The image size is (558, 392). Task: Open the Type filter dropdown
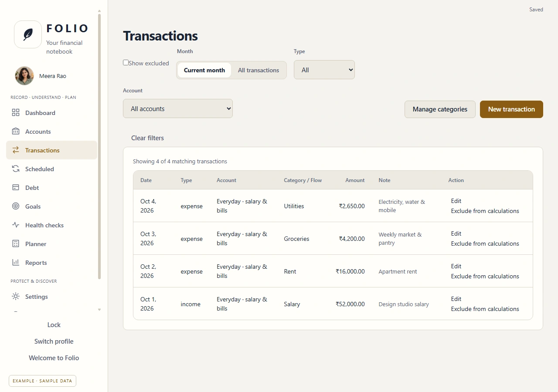[x=324, y=70]
